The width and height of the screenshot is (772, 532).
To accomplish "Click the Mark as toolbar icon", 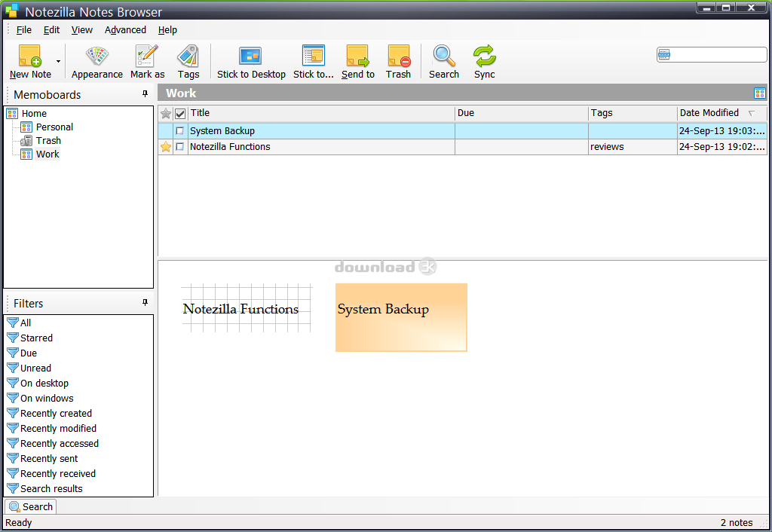I will [x=147, y=56].
